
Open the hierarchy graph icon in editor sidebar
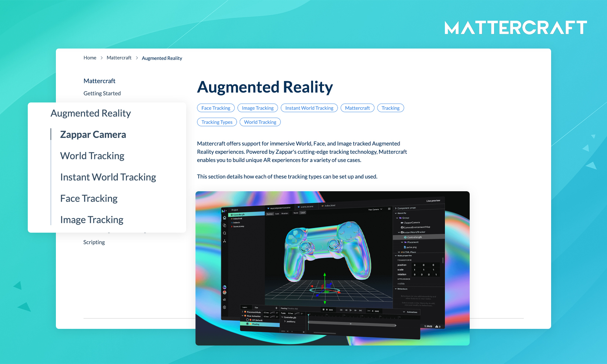click(224, 241)
